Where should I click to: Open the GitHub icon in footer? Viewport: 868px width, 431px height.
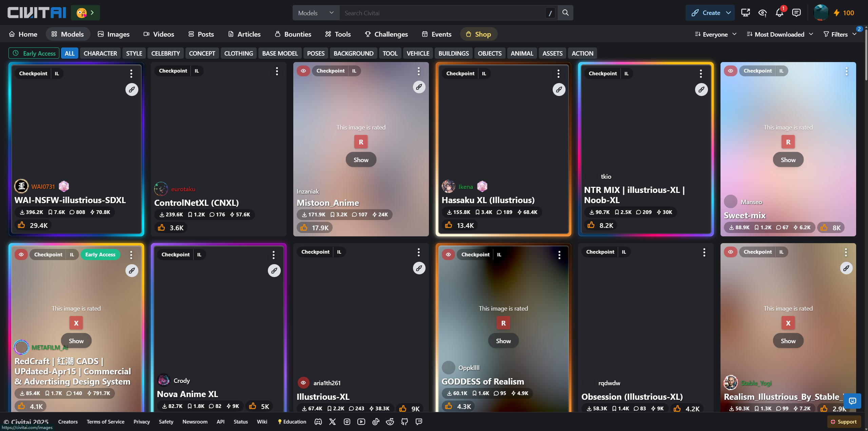coord(405,422)
